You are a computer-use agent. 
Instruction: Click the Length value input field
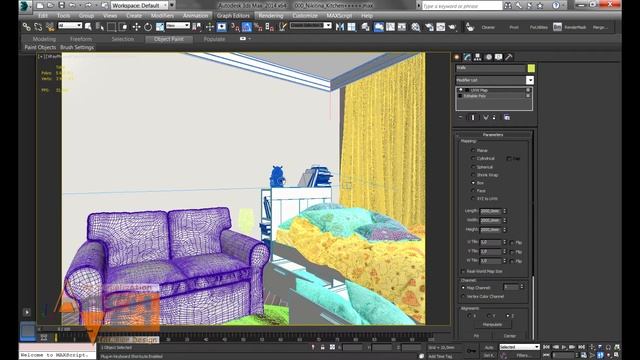click(491, 211)
